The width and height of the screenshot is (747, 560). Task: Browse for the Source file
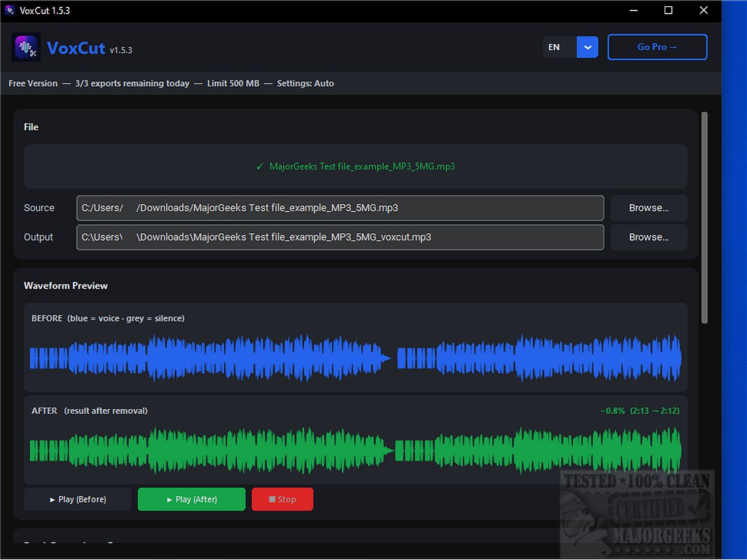point(649,208)
